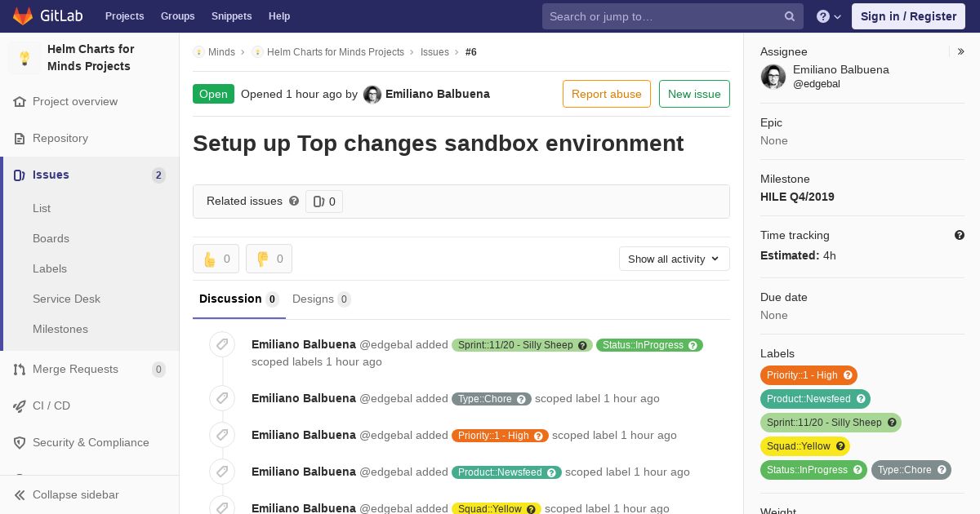Open the Help navbar link
The width and height of the screenshot is (980, 514).
pyautogui.click(x=279, y=16)
